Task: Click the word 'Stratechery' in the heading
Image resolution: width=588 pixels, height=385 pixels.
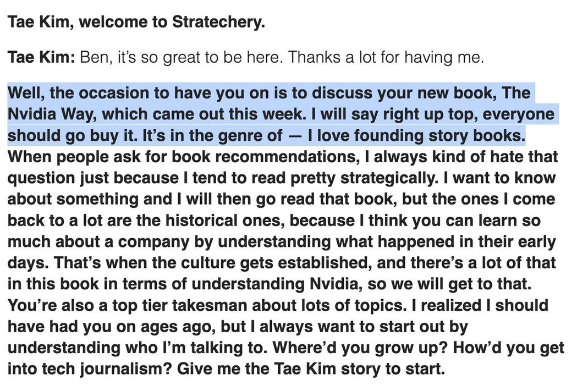Action: (x=218, y=22)
